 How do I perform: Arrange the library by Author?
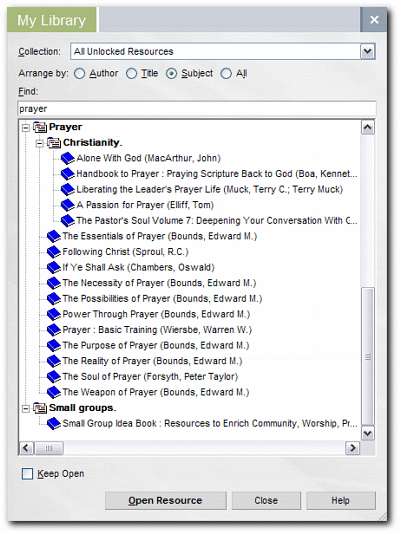(x=79, y=74)
